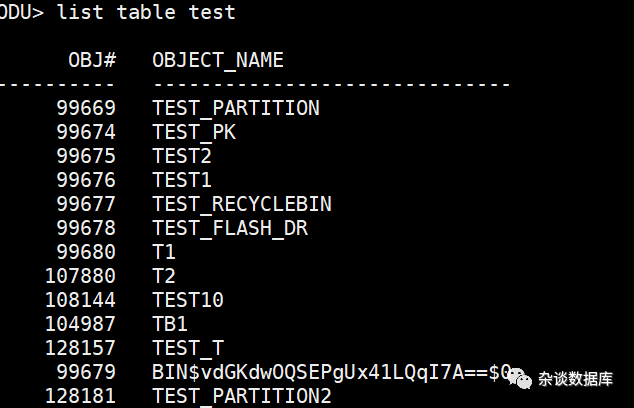This screenshot has width=634, height=408.
Task: Click the TB1 object name
Action: pos(170,324)
